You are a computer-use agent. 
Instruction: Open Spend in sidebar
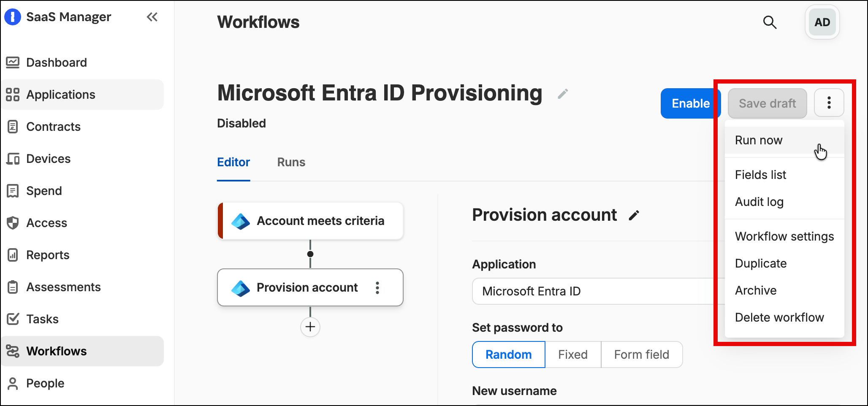[x=82, y=191]
